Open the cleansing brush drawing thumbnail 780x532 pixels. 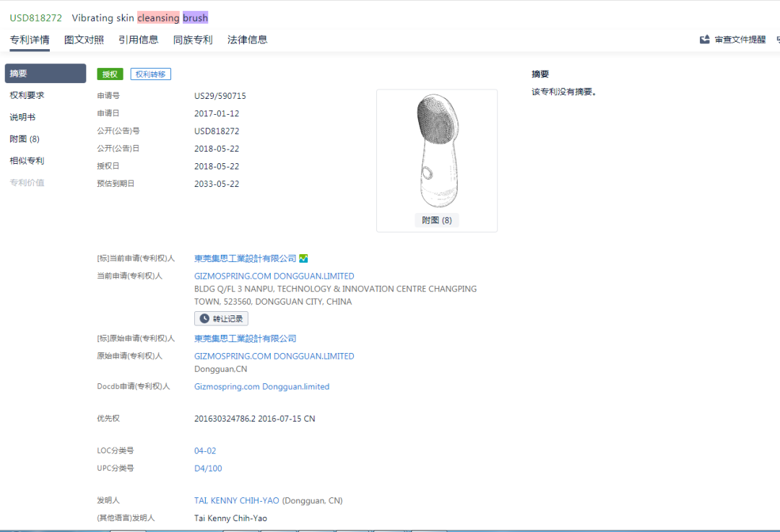click(x=437, y=151)
